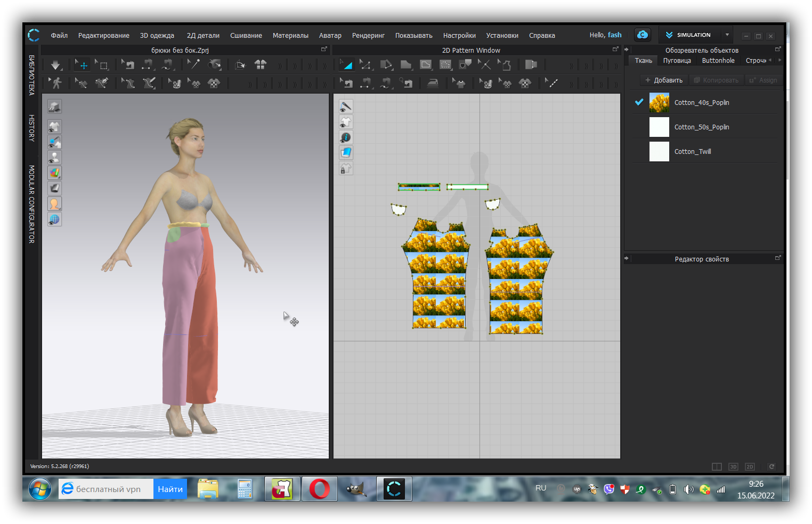Pick the Tack pin tool in 3D toolbar

193,65
